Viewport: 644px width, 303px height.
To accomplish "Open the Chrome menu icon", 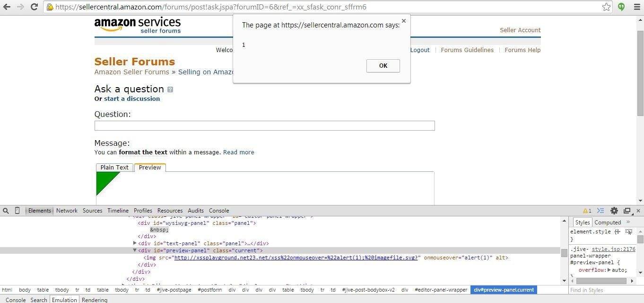I will [635, 7].
